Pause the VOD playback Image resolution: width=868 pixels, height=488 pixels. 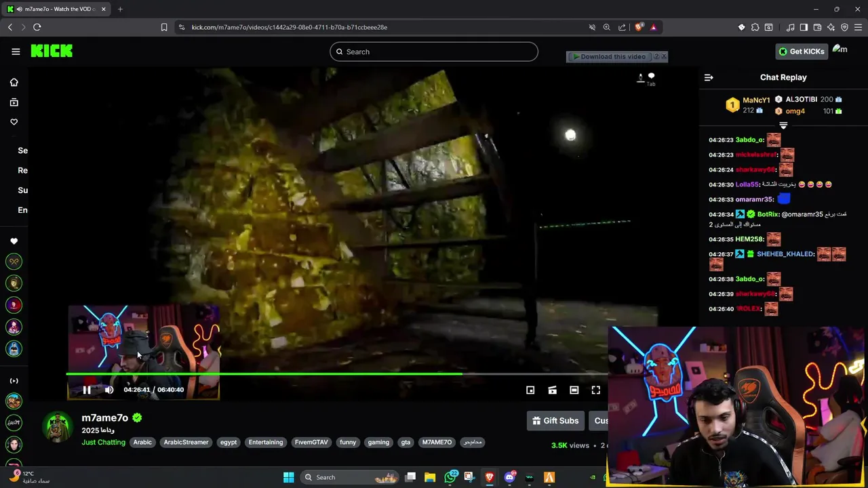[87, 390]
